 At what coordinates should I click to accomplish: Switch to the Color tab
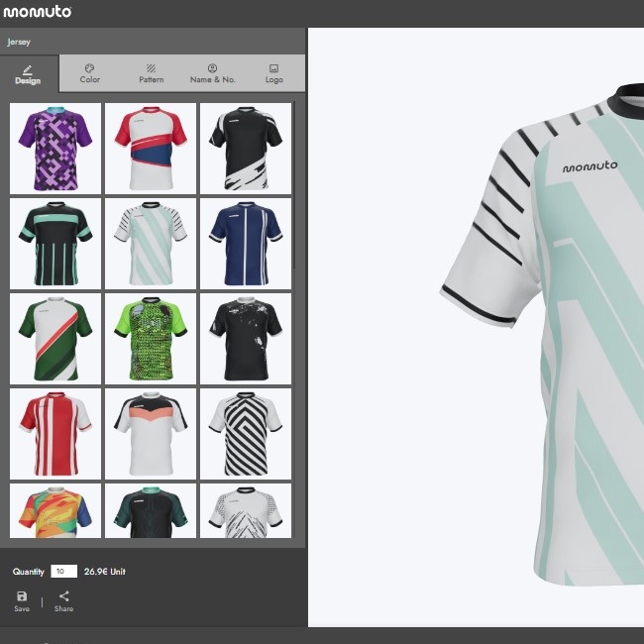89,74
